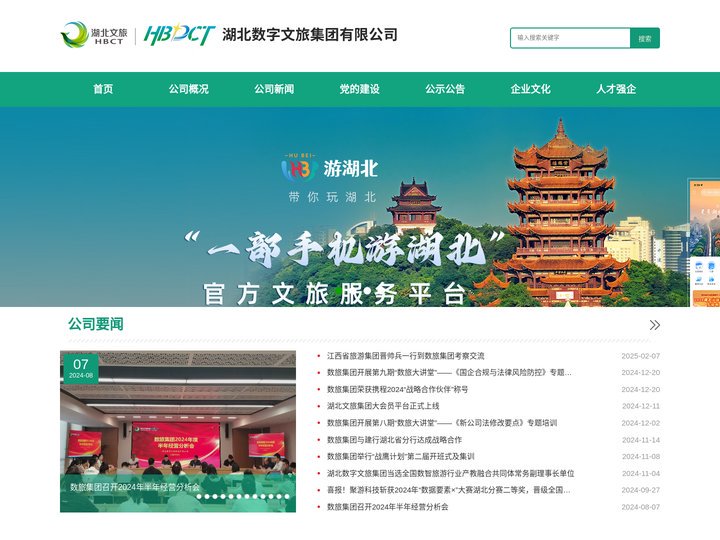720x540 pixels.
Task: Open 荣获携程2024战略合作伙伴 news article
Action: coord(397,389)
